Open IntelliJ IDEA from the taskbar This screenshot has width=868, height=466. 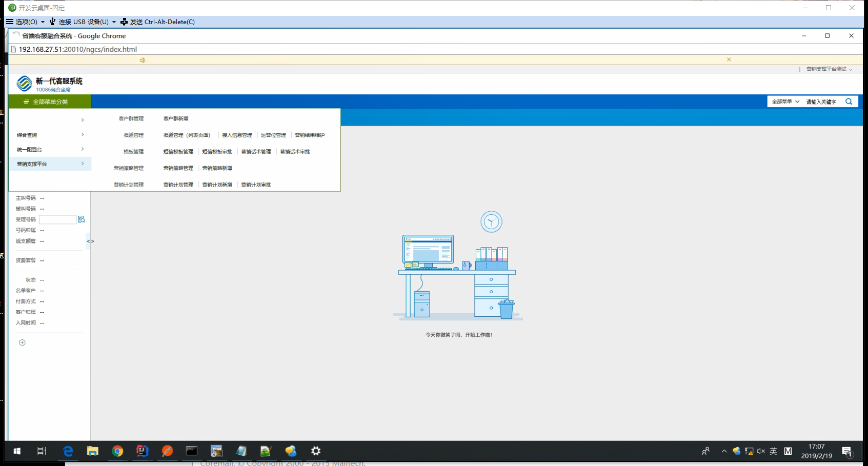142,451
